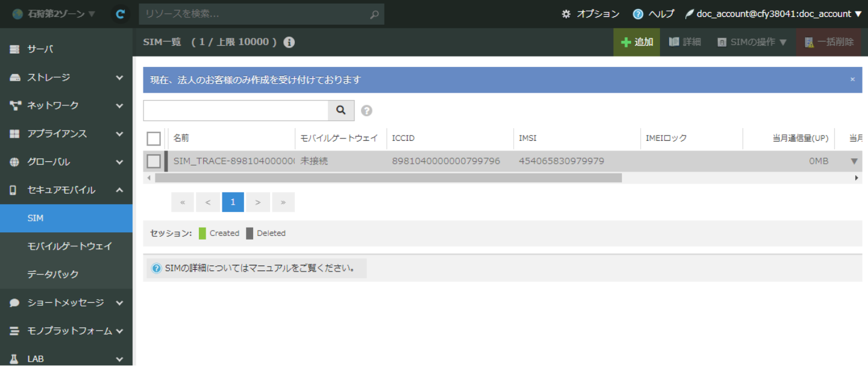Click the magnifier search button in filter box
This screenshot has width=868, height=366.
[341, 110]
